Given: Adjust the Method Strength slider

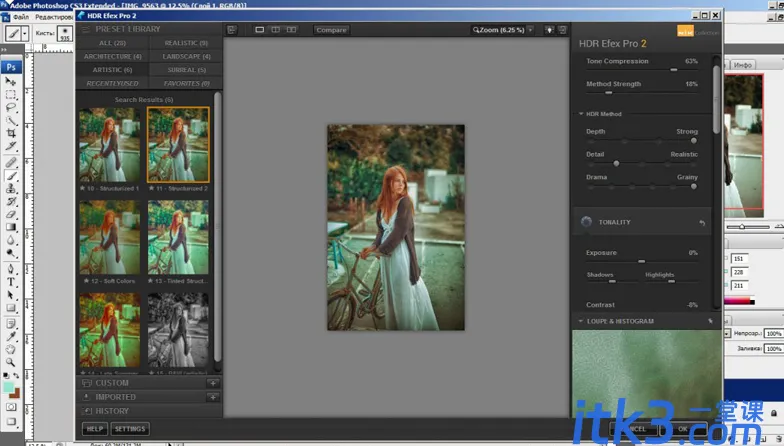Looking at the screenshot, I should (608, 92).
